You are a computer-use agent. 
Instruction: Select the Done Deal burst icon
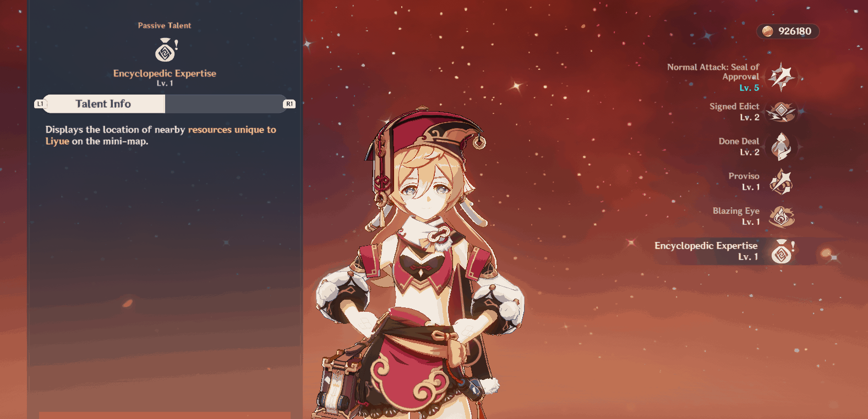click(x=782, y=147)
